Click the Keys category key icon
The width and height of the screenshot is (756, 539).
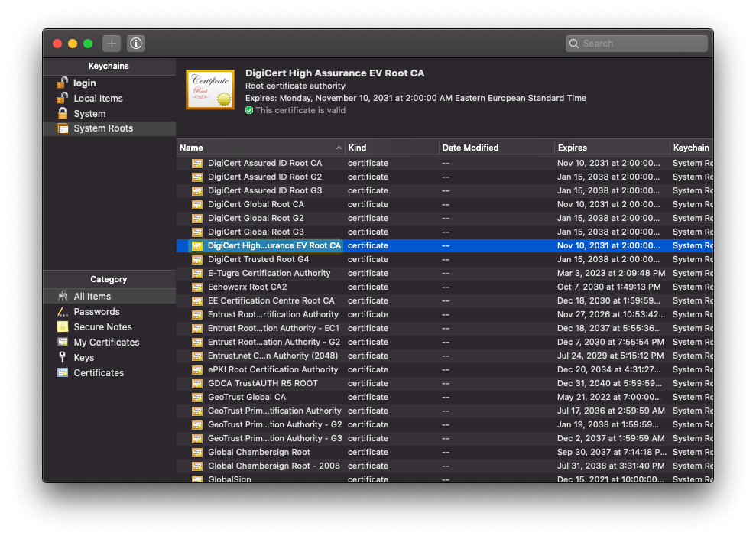[62, 358]
